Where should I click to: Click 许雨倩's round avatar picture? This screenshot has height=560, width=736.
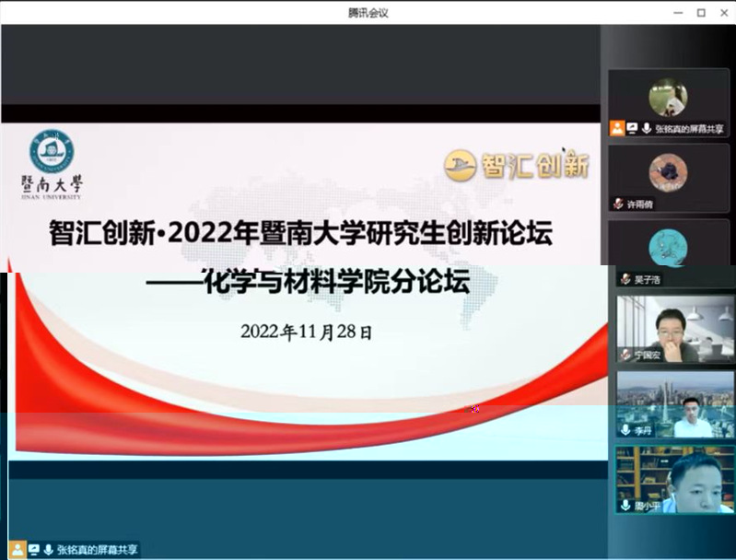pos(668,171)
